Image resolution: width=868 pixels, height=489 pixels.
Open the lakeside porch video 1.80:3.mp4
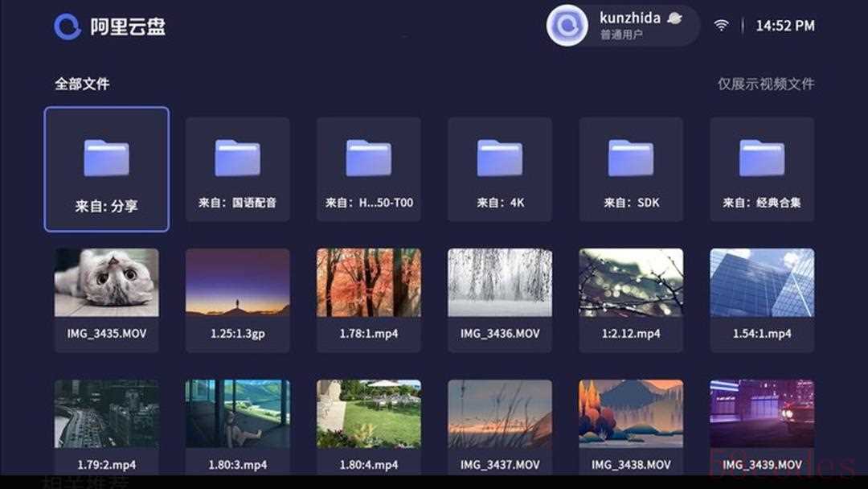pos(237,413)
